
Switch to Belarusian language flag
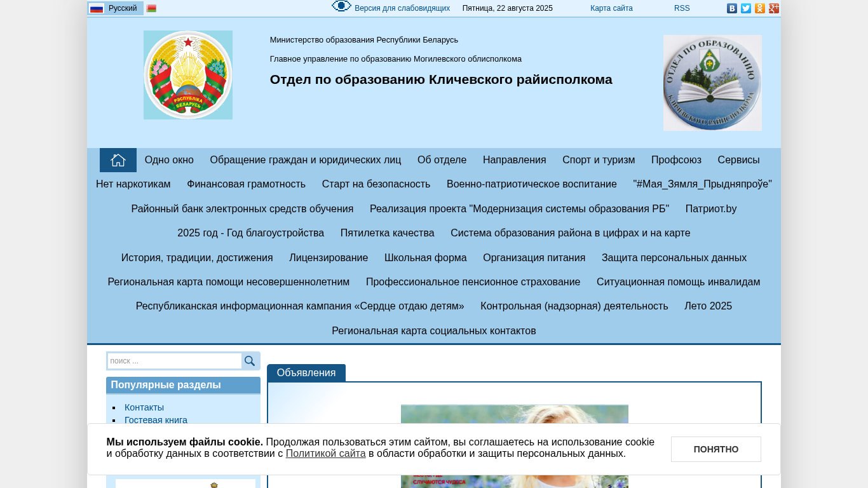point(151,8)
